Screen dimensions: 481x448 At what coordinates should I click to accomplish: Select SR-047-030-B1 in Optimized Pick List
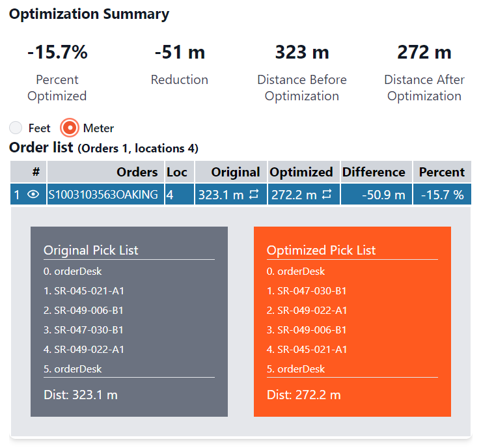click(x=307, y=290)
